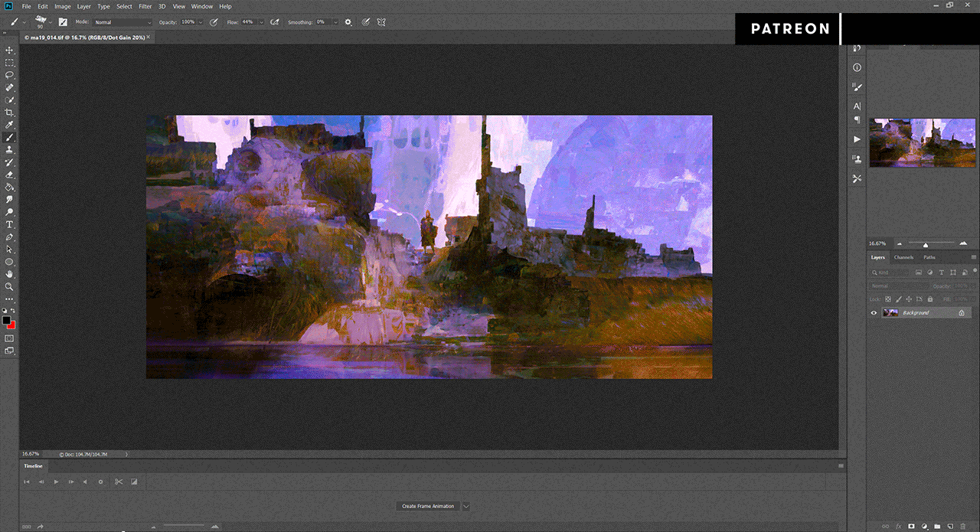980x532 pixels.
Task: Select the Move tool
Action: tap(9, 51)
